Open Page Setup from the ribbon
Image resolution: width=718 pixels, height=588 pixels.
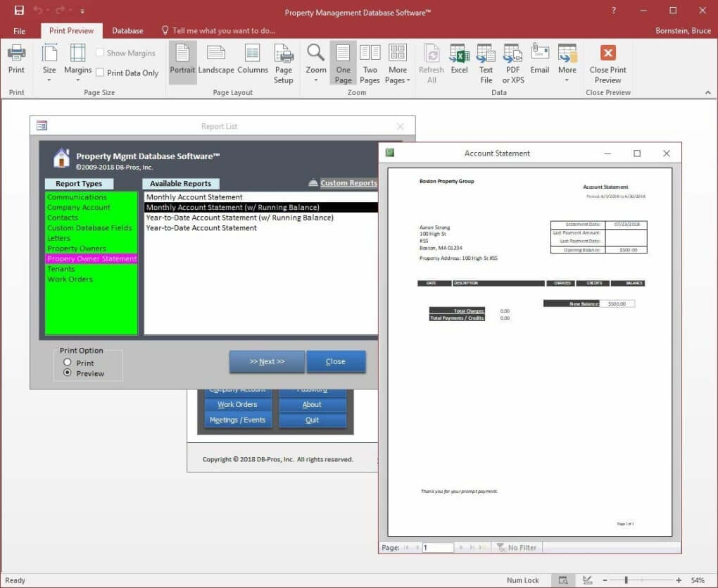pos(284,63)
